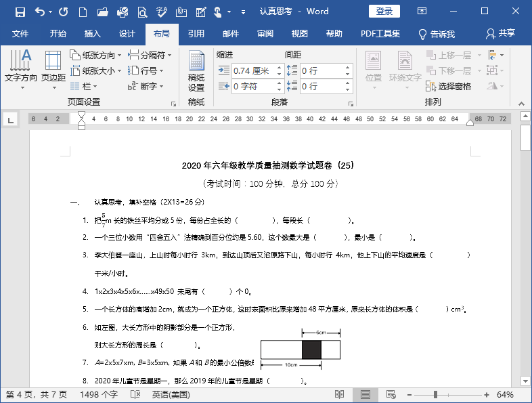Click the 选择窗格 selection pane button
This screenshot has height=403, width=532.
point(448,86)
